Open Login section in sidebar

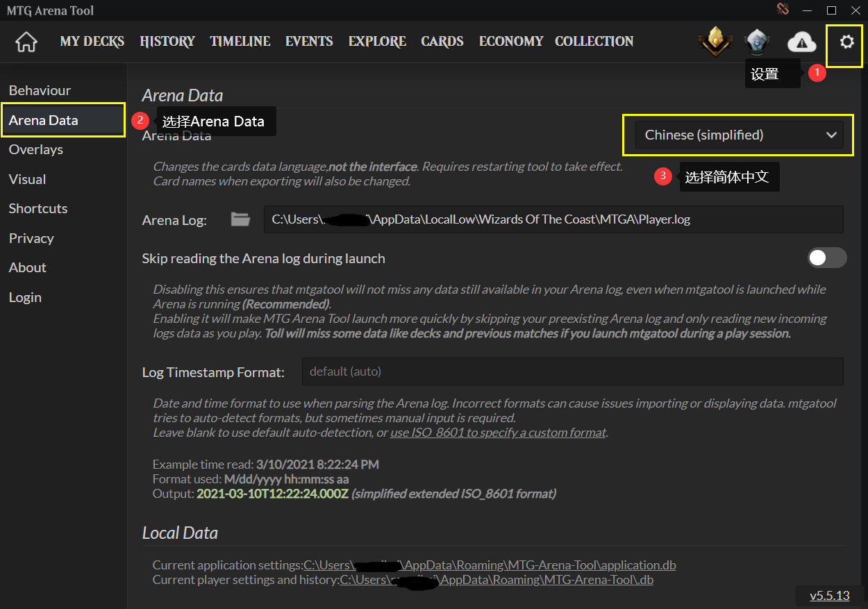pos(63,297)
